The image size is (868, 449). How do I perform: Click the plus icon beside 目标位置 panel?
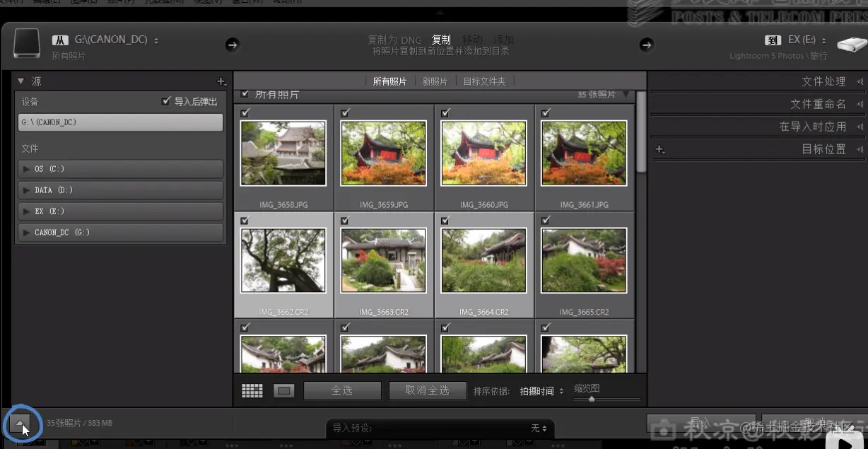pyautogui.click(x=660, y=149)
